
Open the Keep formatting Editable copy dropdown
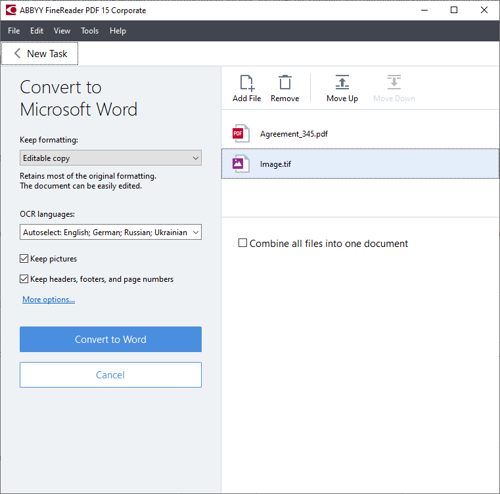point(111,158)
